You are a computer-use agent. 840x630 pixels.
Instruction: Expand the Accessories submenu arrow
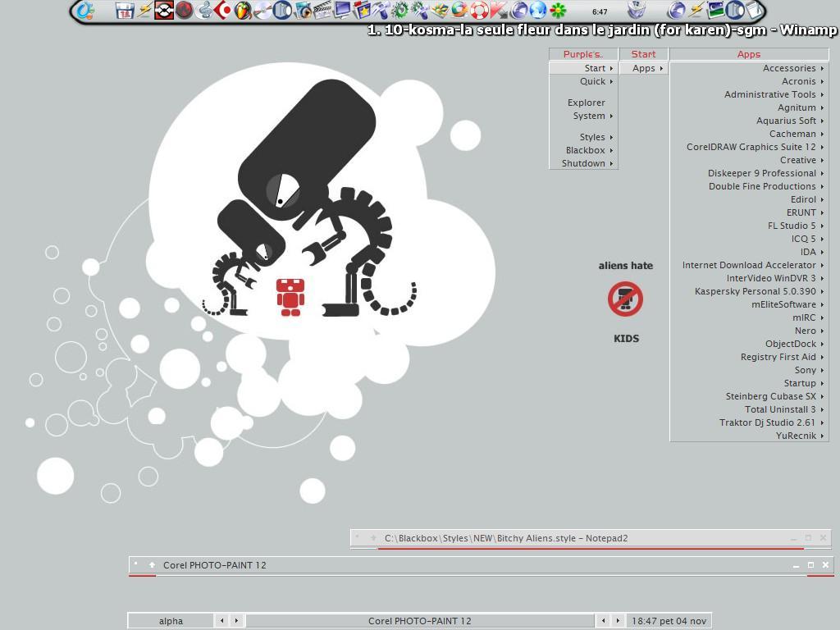(822, 69)
